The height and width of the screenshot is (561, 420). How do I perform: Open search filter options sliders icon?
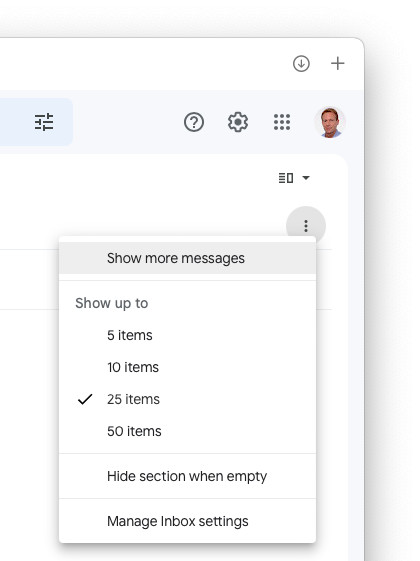[44, 122]
